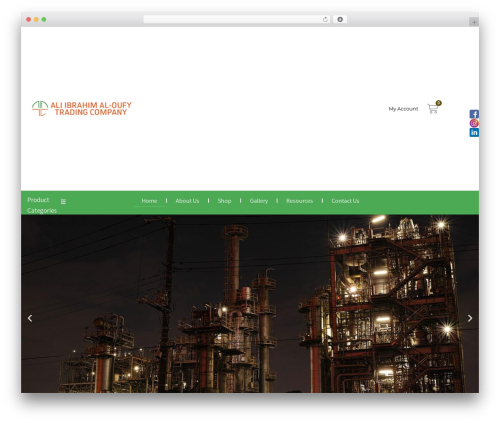Screen dimensions: 500x423
Task: Open the Gallery page
Action: point(259,201)
